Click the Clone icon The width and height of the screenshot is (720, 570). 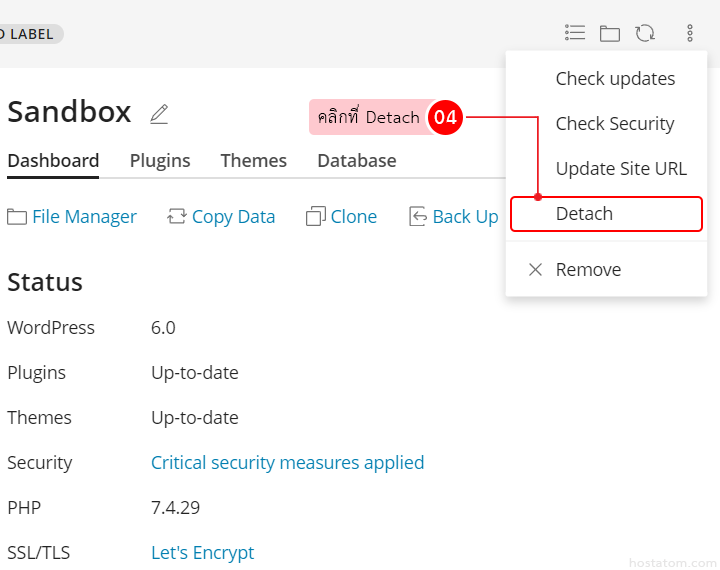316,217
